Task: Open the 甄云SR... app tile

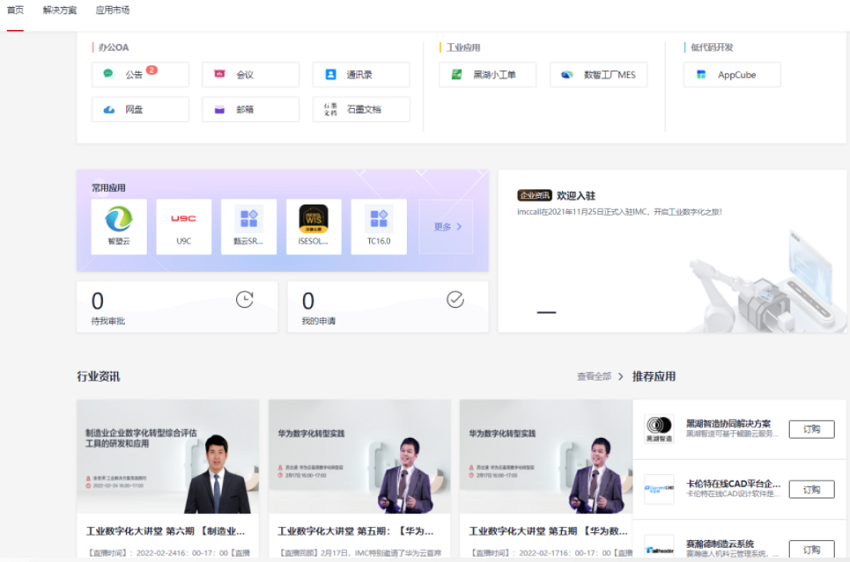Action: click(x=249, y=227)
